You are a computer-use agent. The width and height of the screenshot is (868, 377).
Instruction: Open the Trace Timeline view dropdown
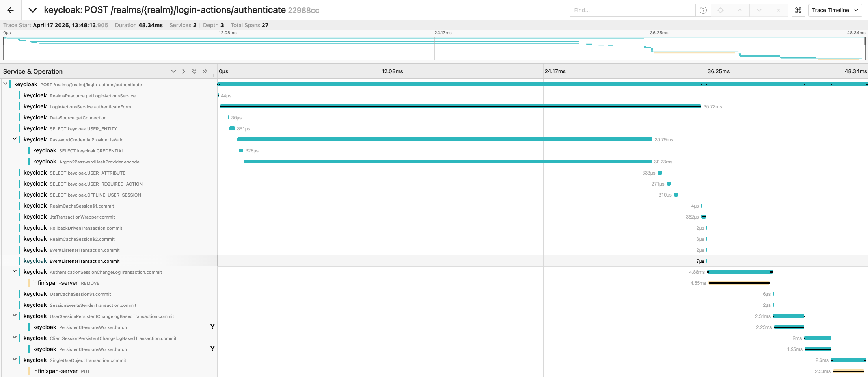coord(835,10)
